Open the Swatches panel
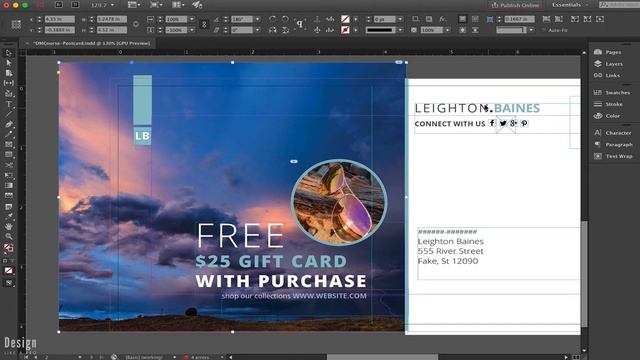The image size is (640, 360). pyautogui.click(x=612, y=93)
